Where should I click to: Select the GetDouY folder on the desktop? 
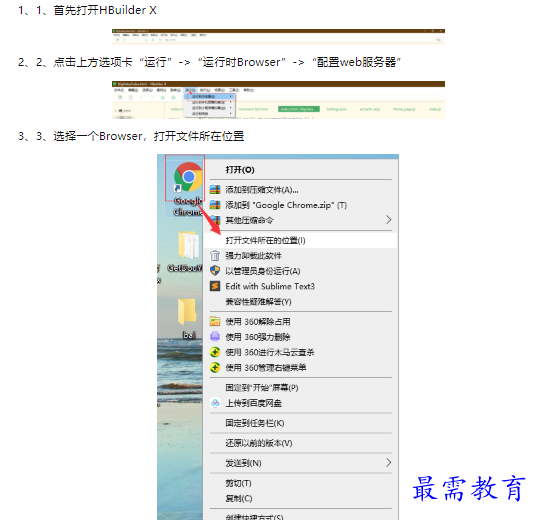click(188, 245)
